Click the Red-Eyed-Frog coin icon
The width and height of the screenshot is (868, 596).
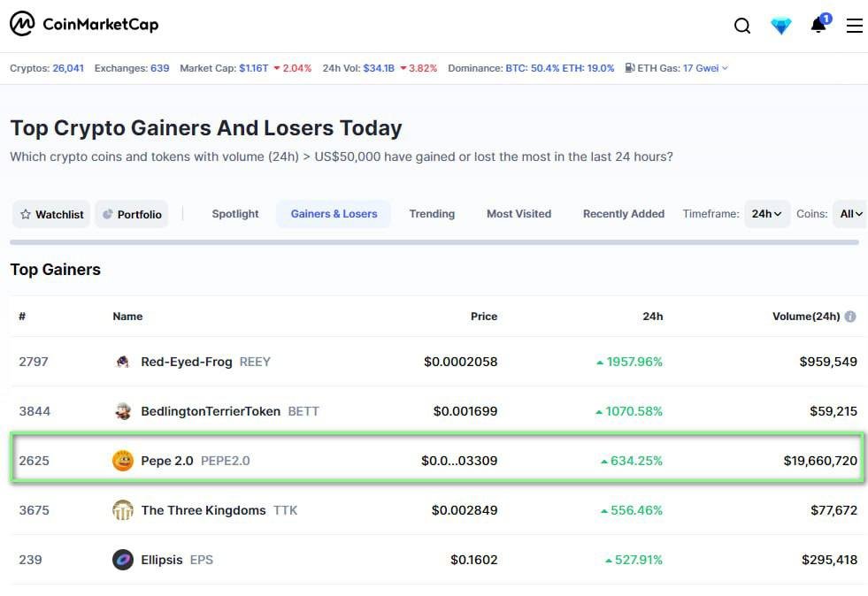pyautogui.click(x=123, y=362)
